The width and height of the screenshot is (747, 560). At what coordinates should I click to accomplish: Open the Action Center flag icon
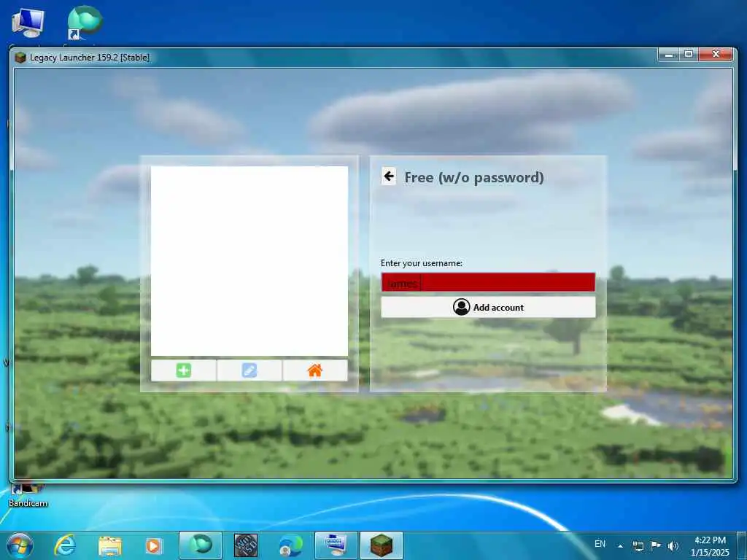pos(656,545)
